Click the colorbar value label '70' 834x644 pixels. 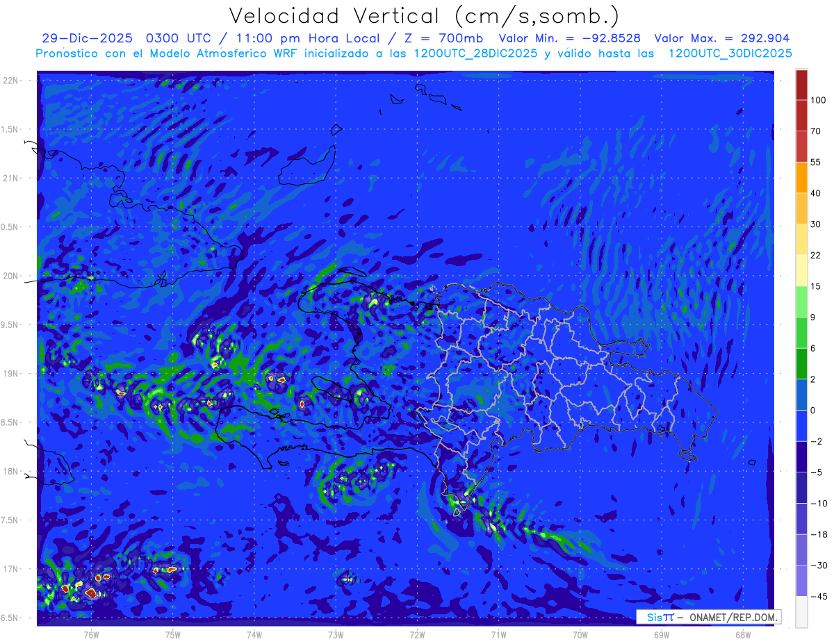(816, 131)
